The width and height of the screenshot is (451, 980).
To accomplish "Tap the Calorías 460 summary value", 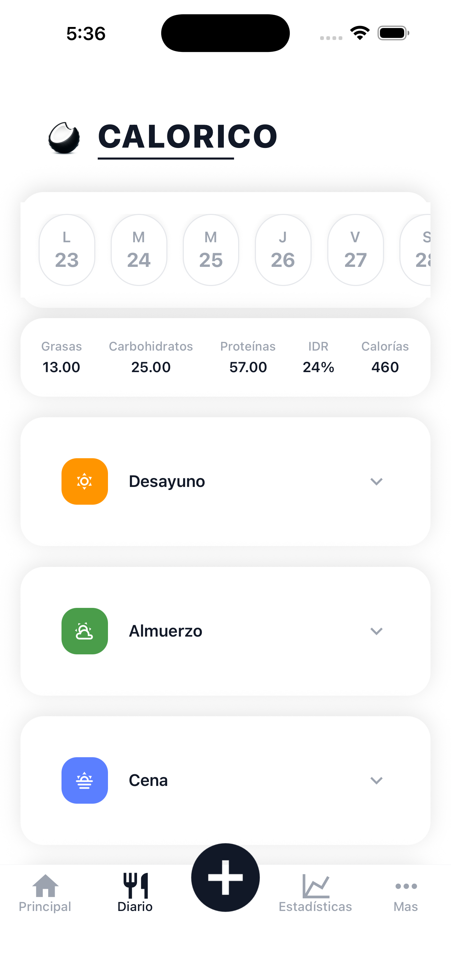I will pos(385,367).
